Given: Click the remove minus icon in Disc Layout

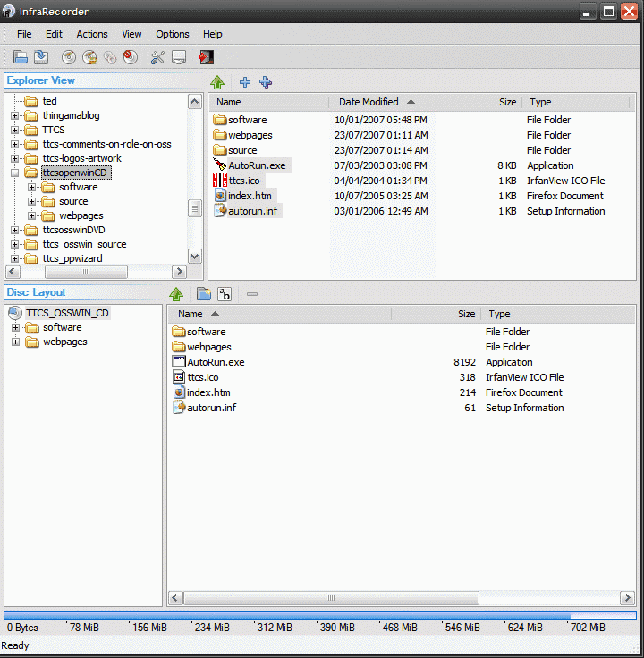Looking at the screenshot, I should 252,294.
